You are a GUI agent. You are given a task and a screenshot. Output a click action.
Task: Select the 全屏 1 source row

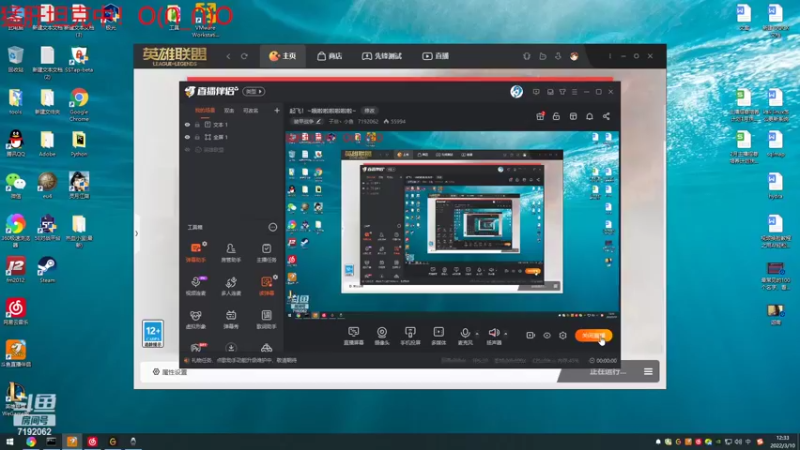point(232,137)
